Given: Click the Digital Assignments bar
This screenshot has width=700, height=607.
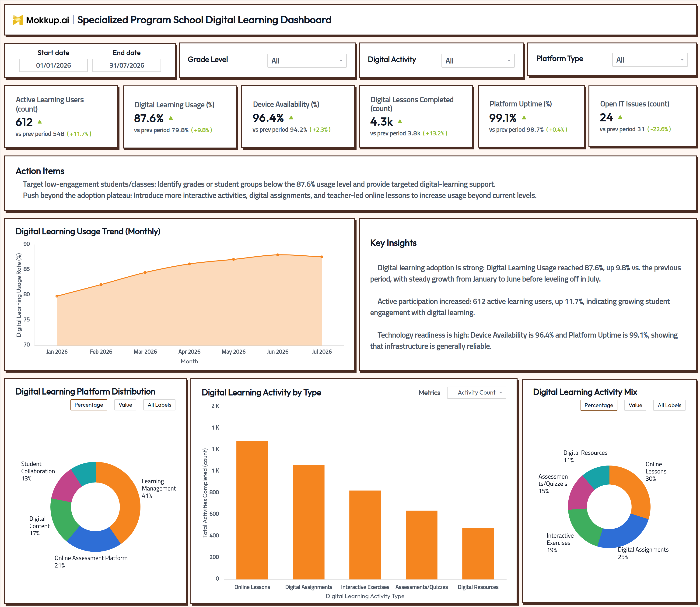Looking at the screenshot, I should tap(308, 522).
